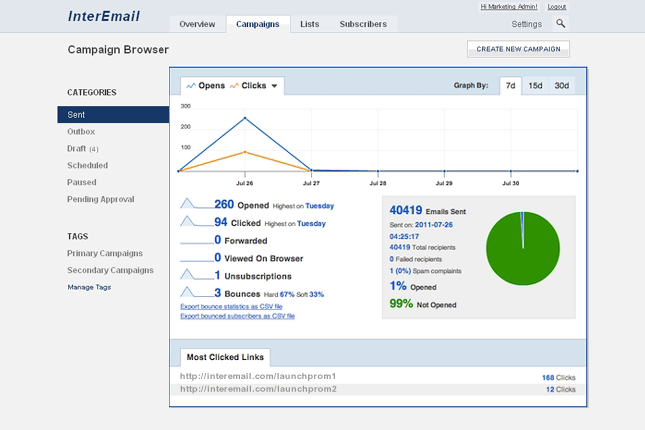The image size is (645, 430).
Task: Switch to the Overview tab
Action: pyautogui.click(x=197, y=24)
